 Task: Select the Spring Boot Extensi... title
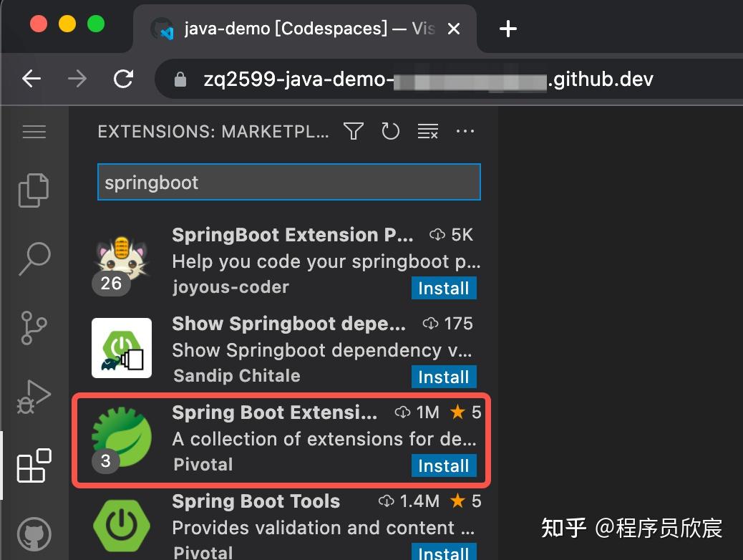[275, 412]
